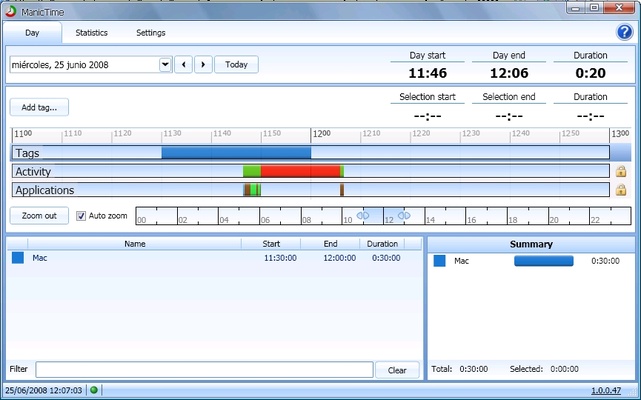641x400 pixels.
Task: Click end time 12:00:00 in Mac row
Action: pyautogui.click(x=339, y=258)
